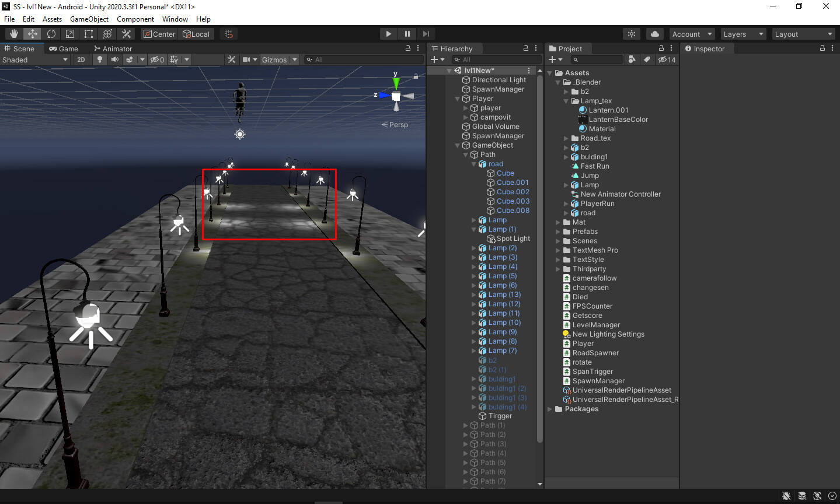Toggle 2D view mode
Image resolution: width=840 pixels, height=504 pixels.
coord(81,60)
